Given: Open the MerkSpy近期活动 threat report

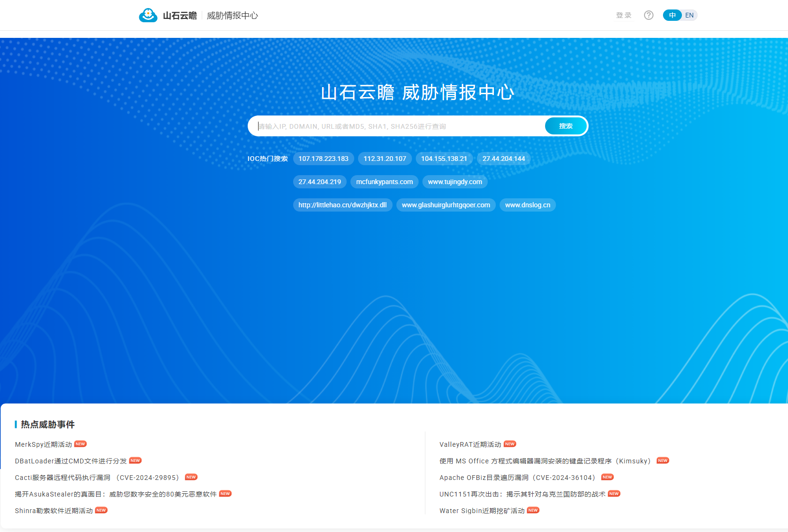Looking at the screenshot, I should click(x=43, y=444).
